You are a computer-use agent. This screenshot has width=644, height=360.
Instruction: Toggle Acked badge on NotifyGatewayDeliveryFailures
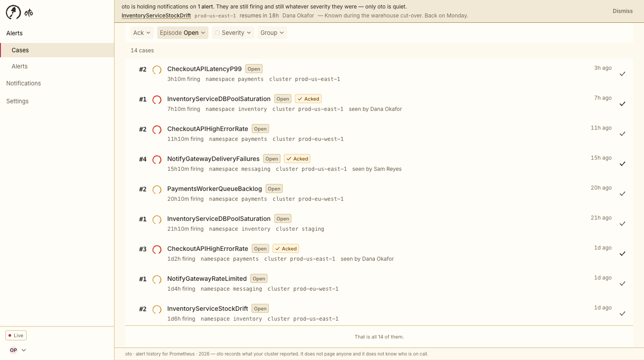297,159
